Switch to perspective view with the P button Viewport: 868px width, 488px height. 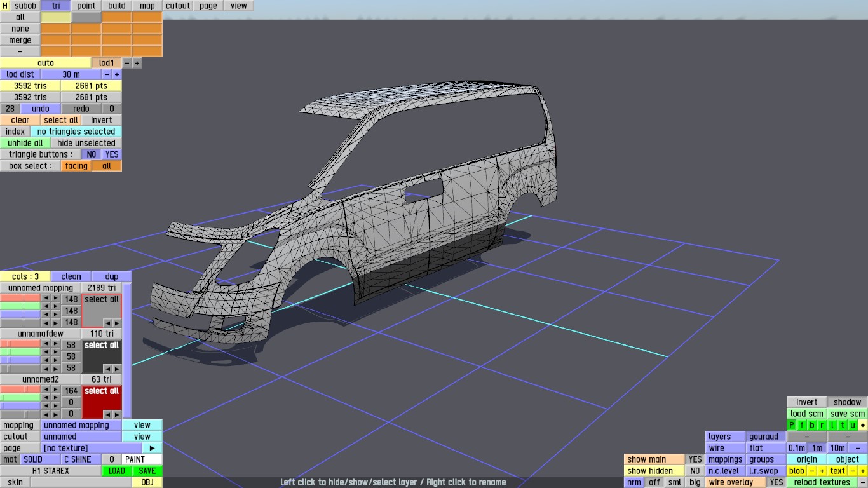click(x=792, y=425)
